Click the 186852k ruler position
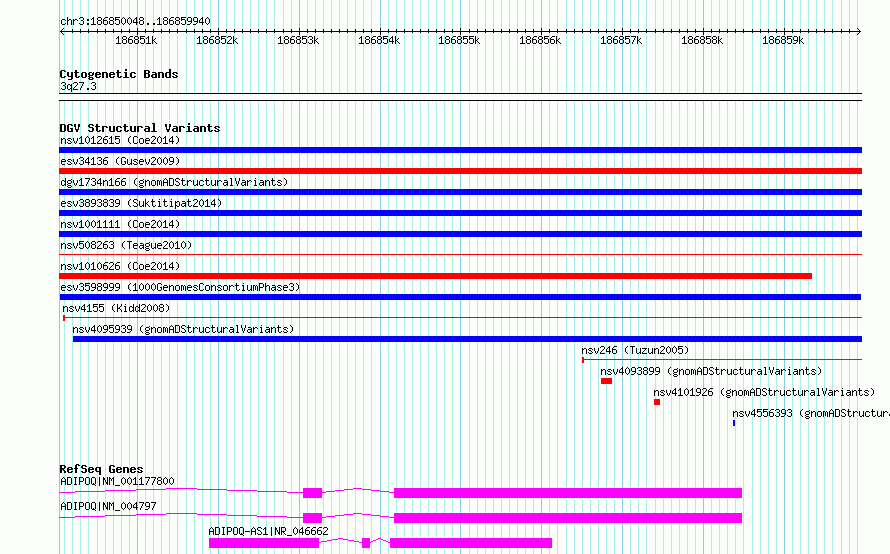The width and height of the screenshot is (890, 554). (217, 40)
